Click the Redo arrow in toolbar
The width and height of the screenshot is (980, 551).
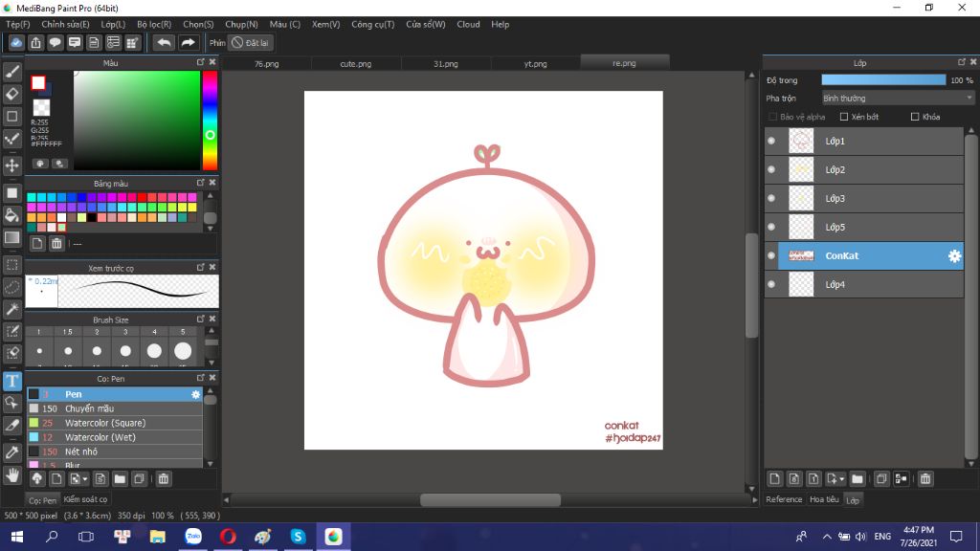coord(188,42)
